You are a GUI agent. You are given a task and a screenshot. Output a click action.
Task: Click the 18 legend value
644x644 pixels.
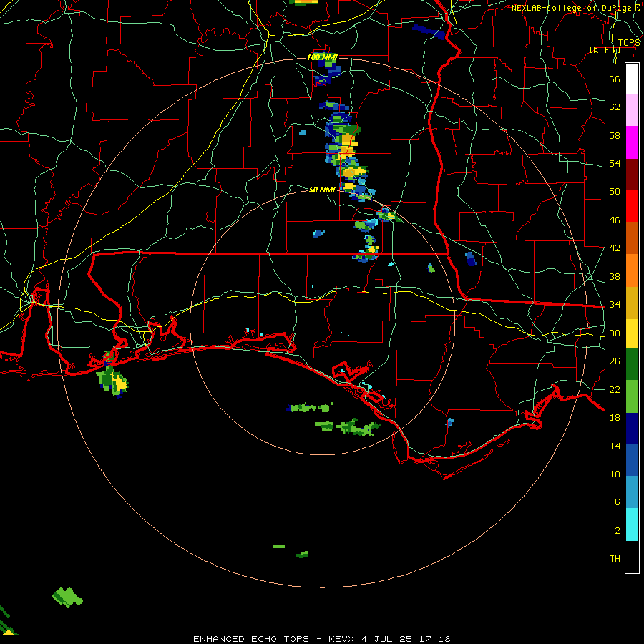tap(615, 418)
